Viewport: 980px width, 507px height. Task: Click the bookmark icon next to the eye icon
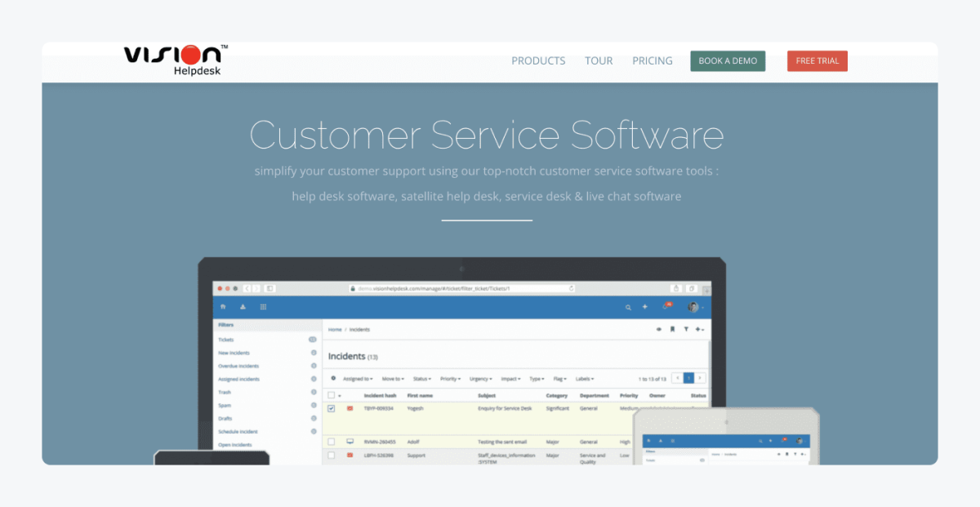671,328
